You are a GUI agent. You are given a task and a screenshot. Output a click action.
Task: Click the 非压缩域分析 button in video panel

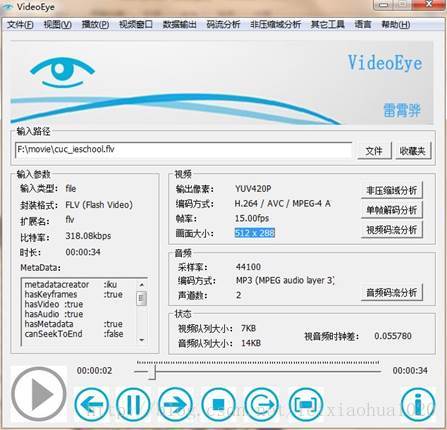click(x=392, y=190)
